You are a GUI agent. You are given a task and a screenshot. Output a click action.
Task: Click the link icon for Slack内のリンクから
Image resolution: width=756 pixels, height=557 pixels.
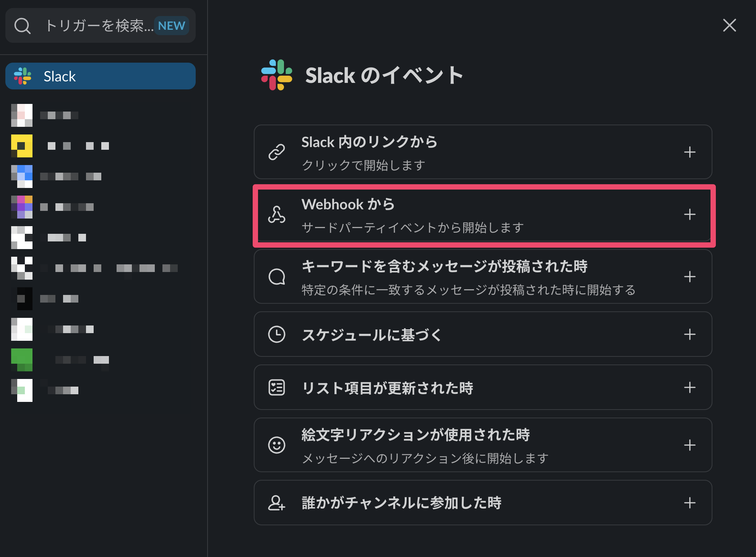click(277, 152)
